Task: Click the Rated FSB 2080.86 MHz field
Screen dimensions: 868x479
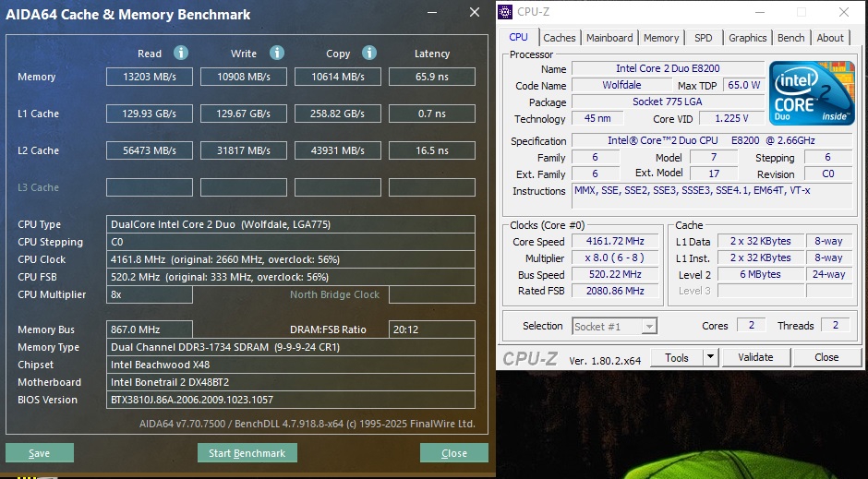Action: [x=615, y=291]
